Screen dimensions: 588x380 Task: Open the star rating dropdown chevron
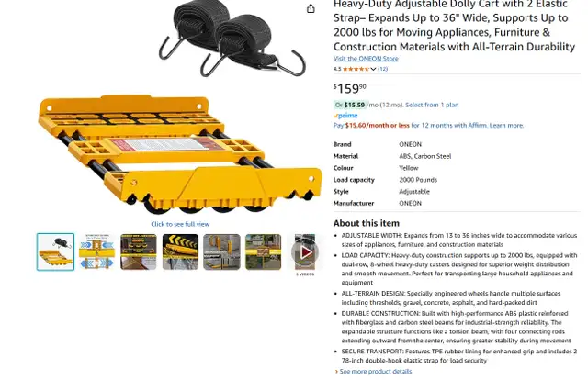pyautogui.click(x=373, y=69)
